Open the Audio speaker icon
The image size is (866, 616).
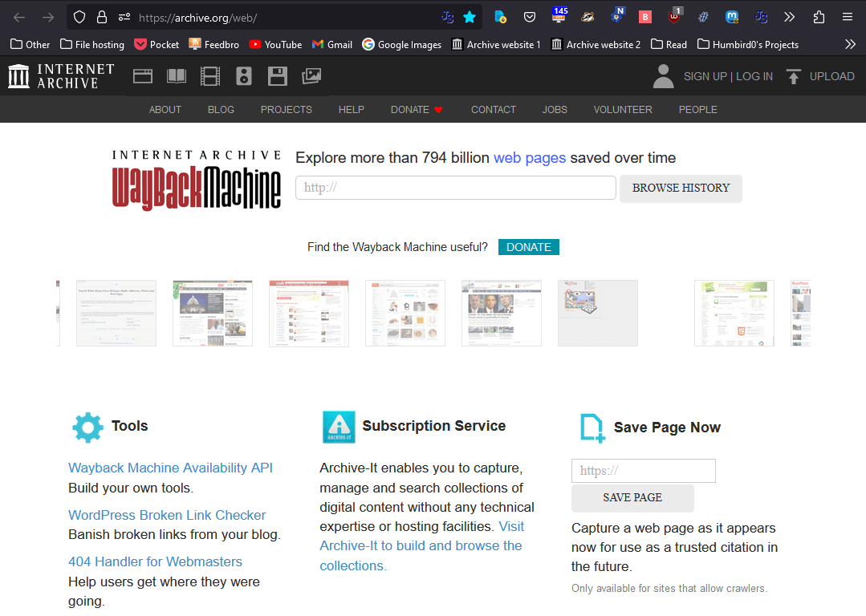[244, 76]
